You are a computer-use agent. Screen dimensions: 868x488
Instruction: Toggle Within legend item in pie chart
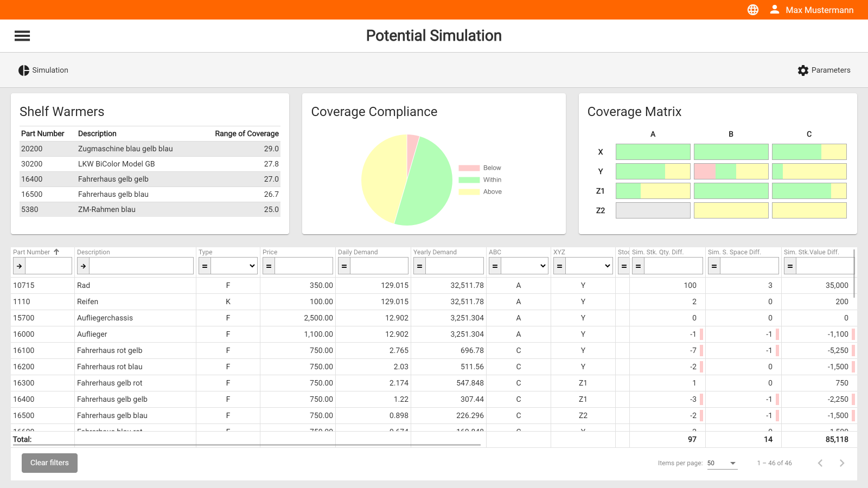[x=480, y=180]
